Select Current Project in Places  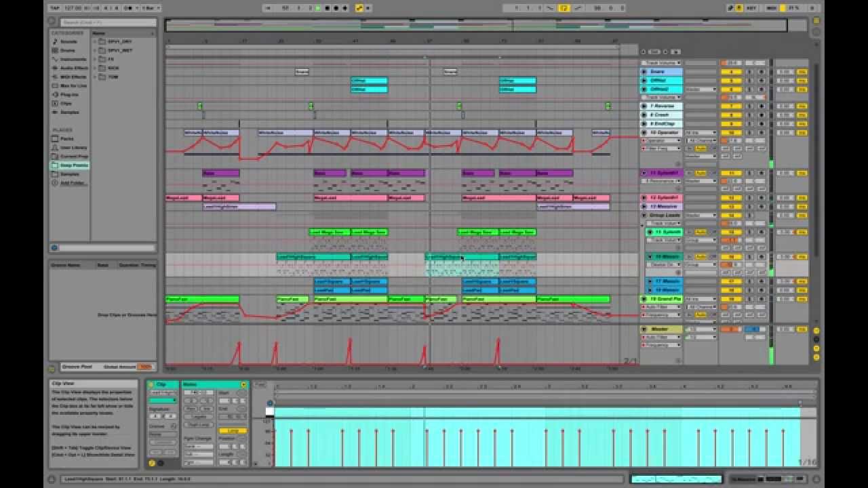pos(73,156)
